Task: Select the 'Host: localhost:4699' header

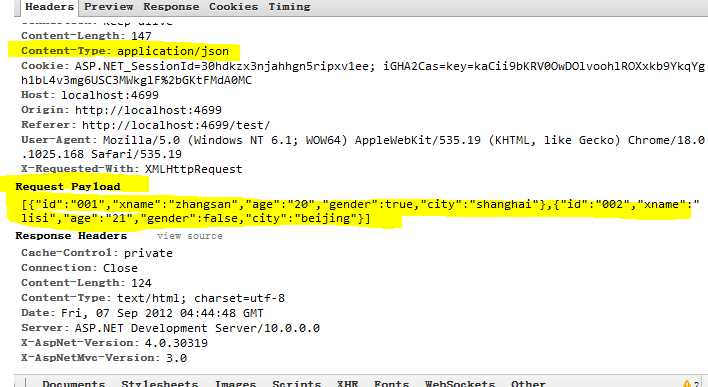Action: 90,95
